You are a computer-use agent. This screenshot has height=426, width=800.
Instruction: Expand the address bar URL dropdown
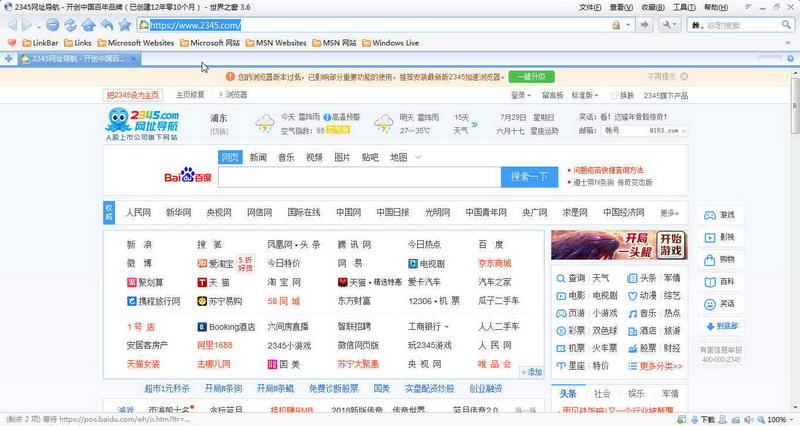[x=628, y=25]
